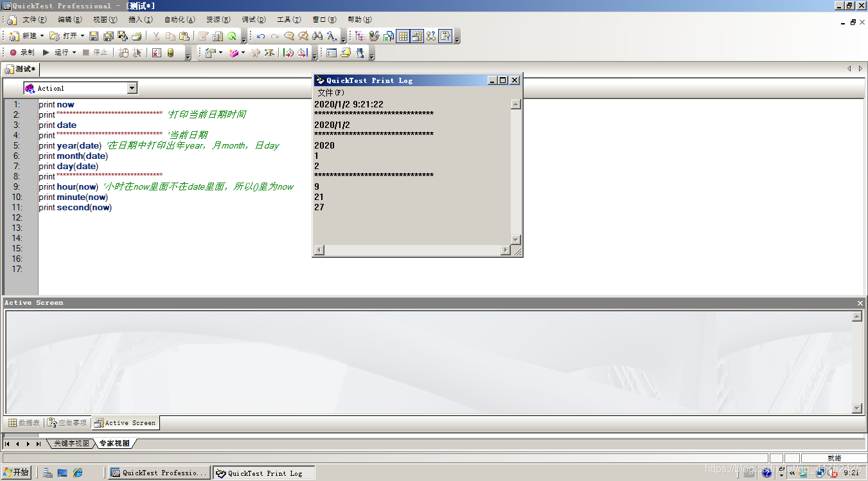Screen dimensions: 868x481
Task: Click the Show Desktop quick launch icon
Action: pyautogui.click(x=62, y=473)
